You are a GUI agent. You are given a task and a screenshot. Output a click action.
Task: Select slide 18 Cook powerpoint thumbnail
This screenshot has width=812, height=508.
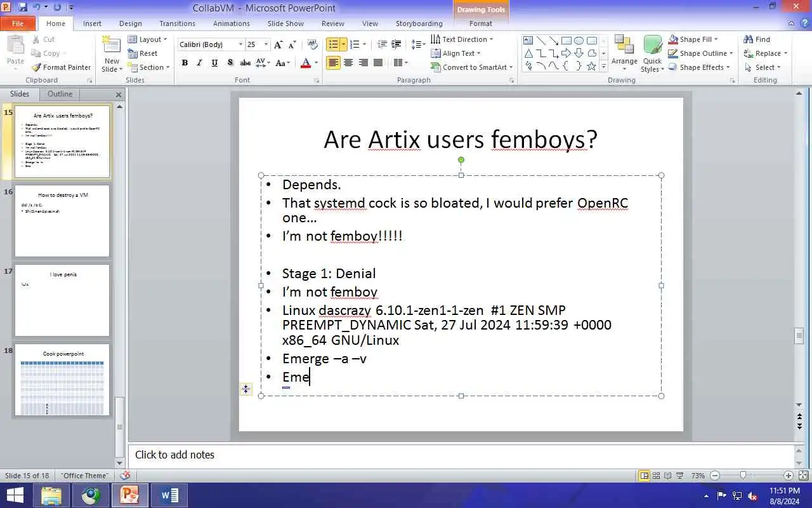click(x=62, y=380)
